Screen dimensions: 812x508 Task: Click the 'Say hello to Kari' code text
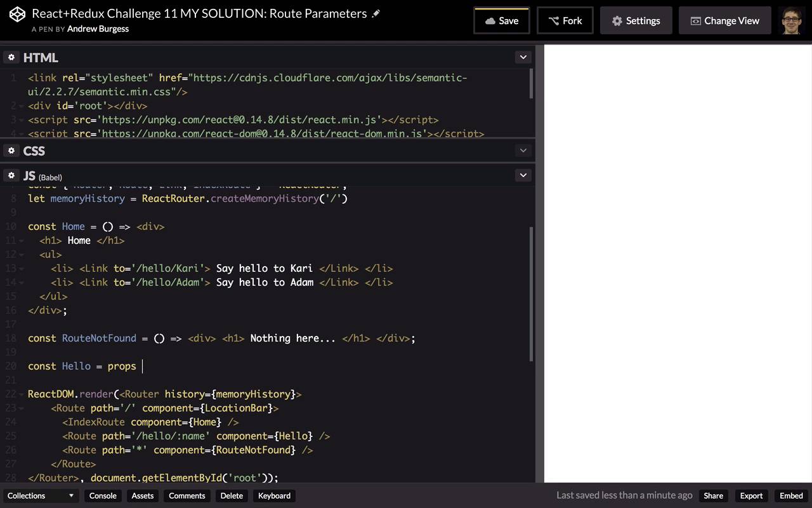(x=265, y=269)
